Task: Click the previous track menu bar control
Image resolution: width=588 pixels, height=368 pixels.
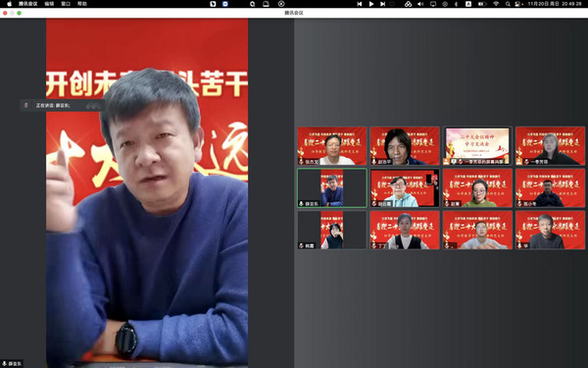Action: point(360,4)
